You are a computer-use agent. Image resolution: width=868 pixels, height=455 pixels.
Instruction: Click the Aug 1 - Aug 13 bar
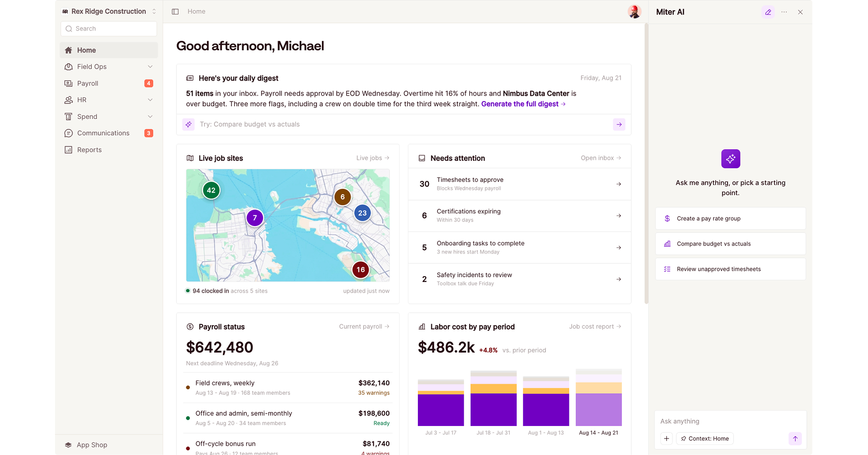[x=546, y=401]
